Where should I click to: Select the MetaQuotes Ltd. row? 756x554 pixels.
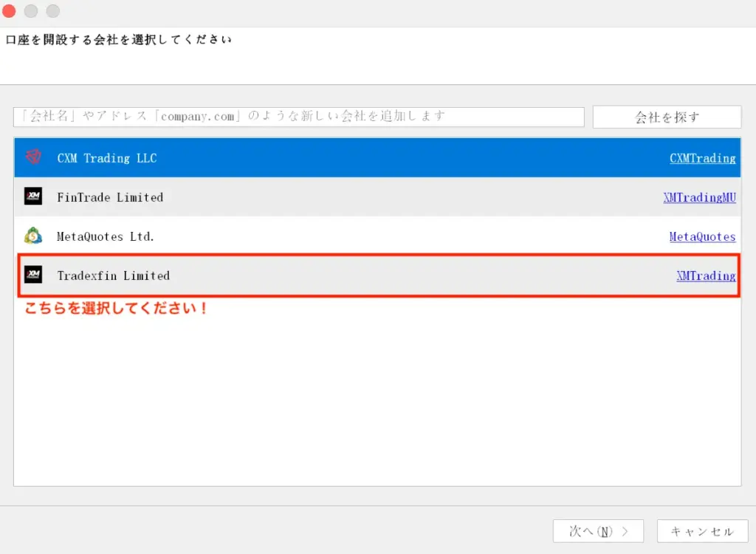(295, 236)
